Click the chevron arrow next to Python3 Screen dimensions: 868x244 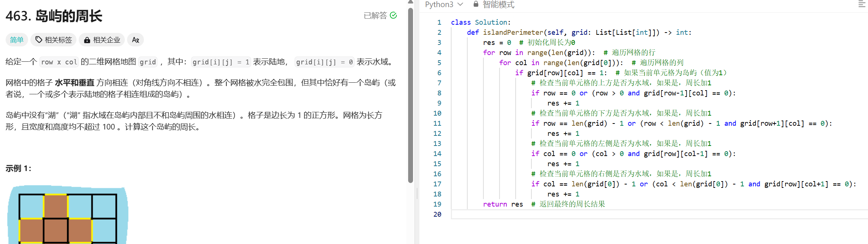pos(461,4)
